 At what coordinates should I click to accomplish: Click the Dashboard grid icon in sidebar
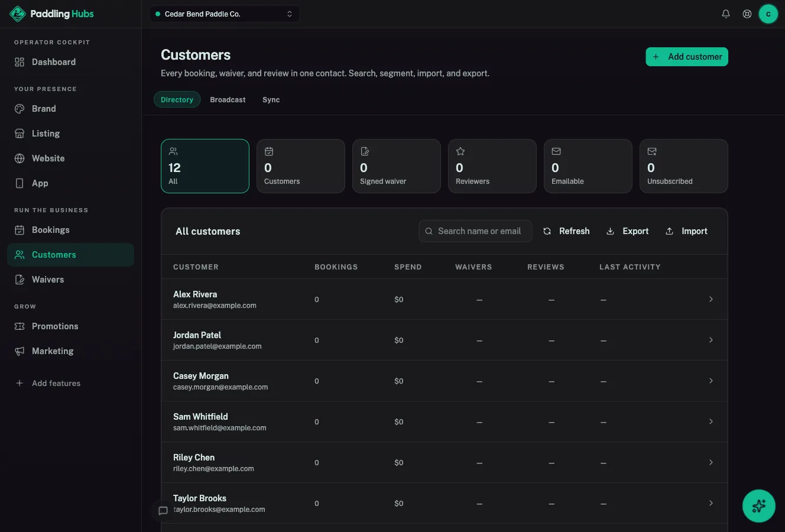(20, 62)
